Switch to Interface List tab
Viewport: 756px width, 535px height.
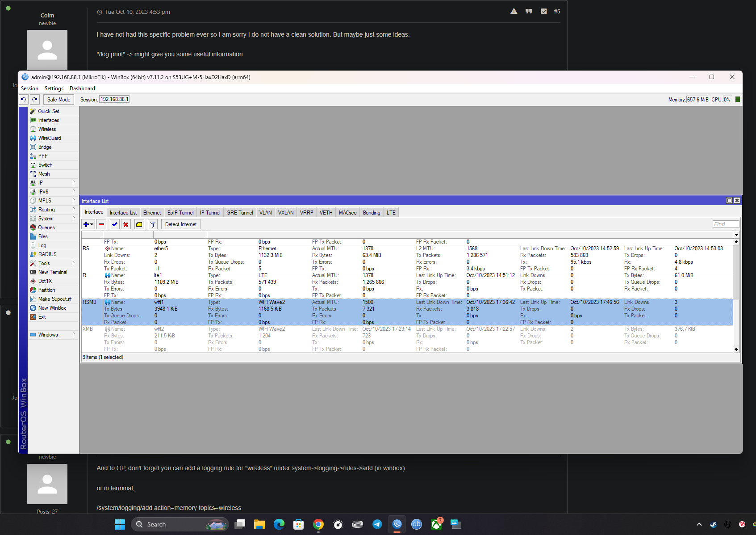(x=123, y=213)
